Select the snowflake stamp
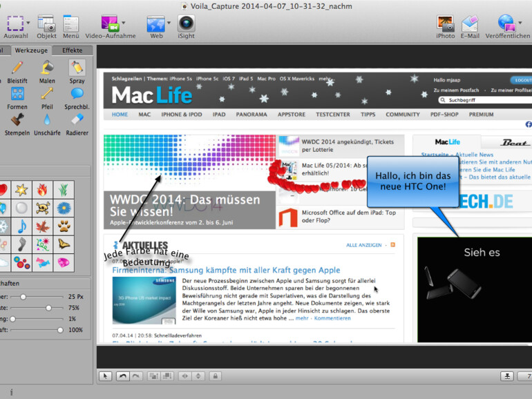The image size is (532, 399). click(4, 226)
